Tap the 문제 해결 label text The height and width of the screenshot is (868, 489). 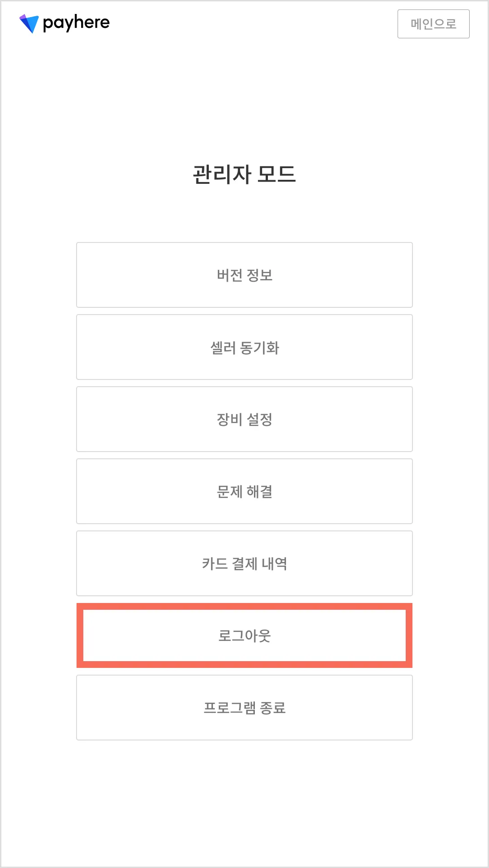point(244,492)
